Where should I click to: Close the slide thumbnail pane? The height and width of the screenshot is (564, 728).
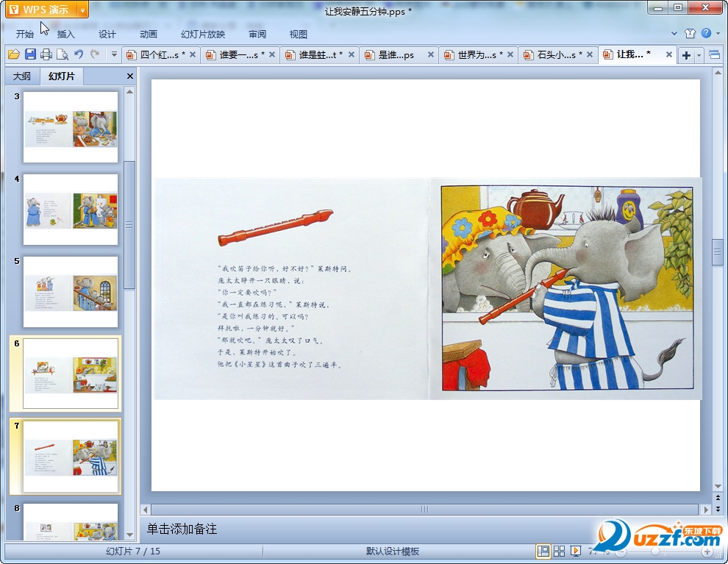tap(130, 76)
